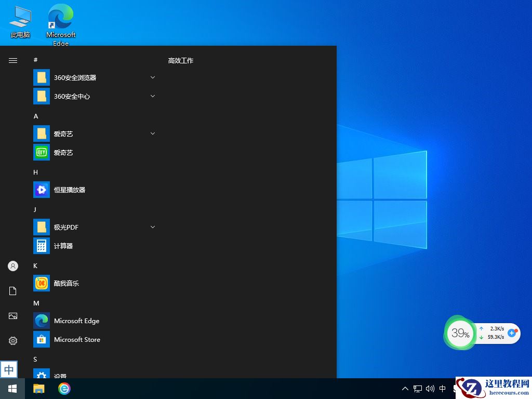The image size is (532, 399).
Task: Toggle the hamburger menu in the Start menu
Action: (13, 60)
